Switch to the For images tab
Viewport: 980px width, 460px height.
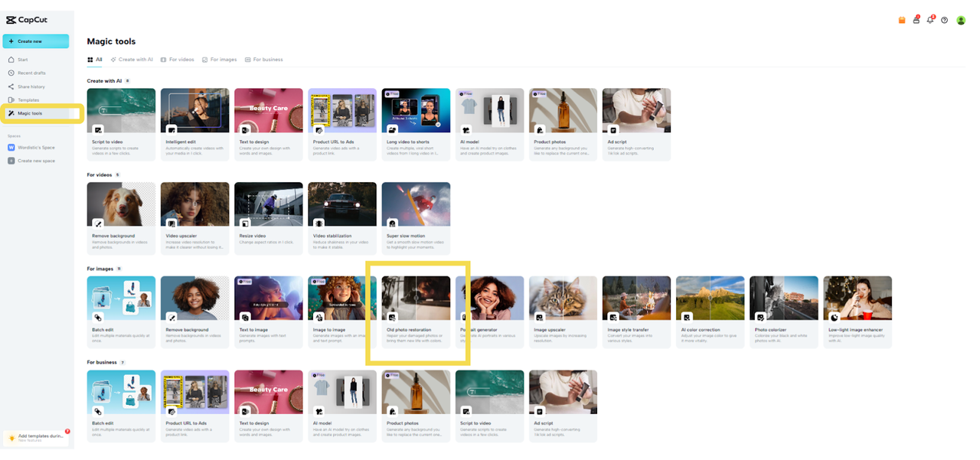pyautogui.click(x=220, y=60)
